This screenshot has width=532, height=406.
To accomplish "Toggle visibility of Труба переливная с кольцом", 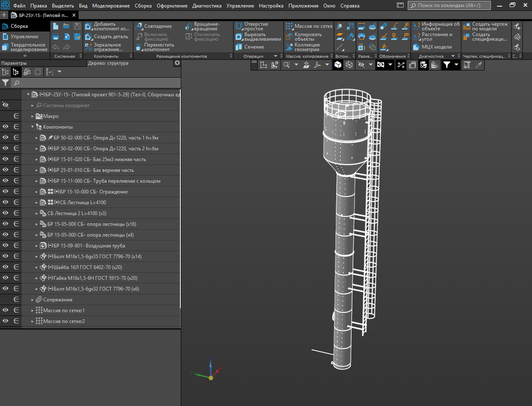I will point(5,181).
